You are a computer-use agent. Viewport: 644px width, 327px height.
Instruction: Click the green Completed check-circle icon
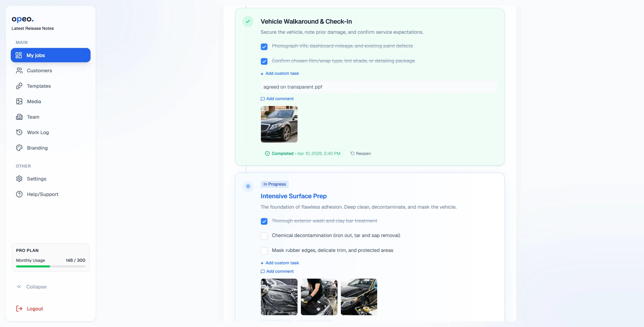pos(267,154)
